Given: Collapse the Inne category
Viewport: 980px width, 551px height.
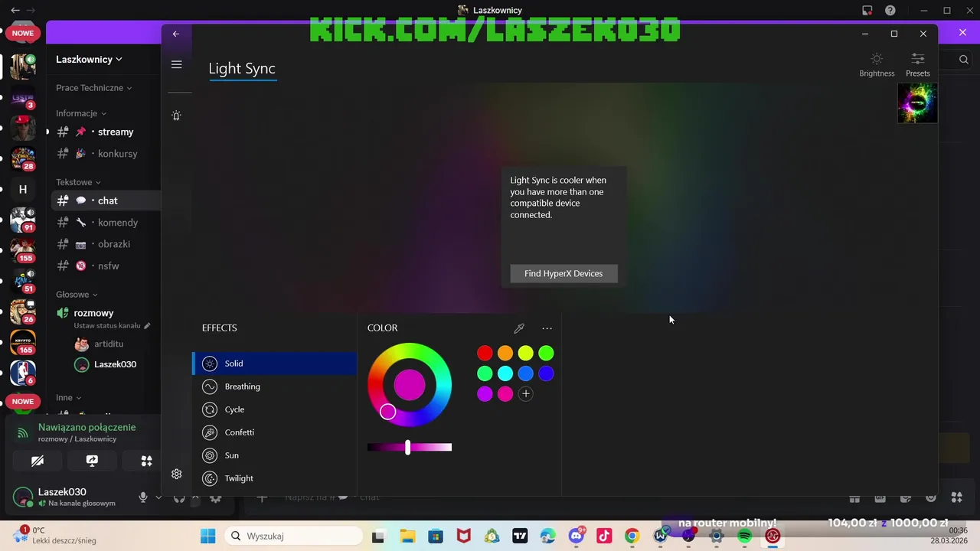Looking at the screenshot, I should (68, 398).
